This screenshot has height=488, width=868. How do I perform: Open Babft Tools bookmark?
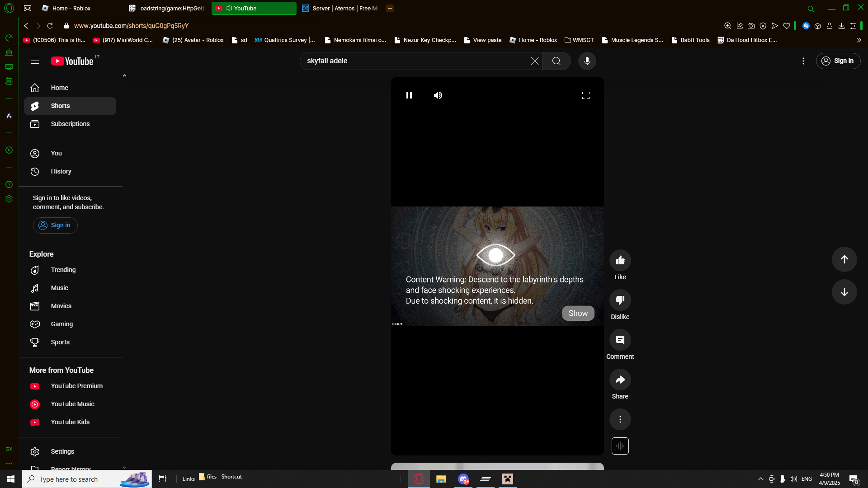point(691,40)
